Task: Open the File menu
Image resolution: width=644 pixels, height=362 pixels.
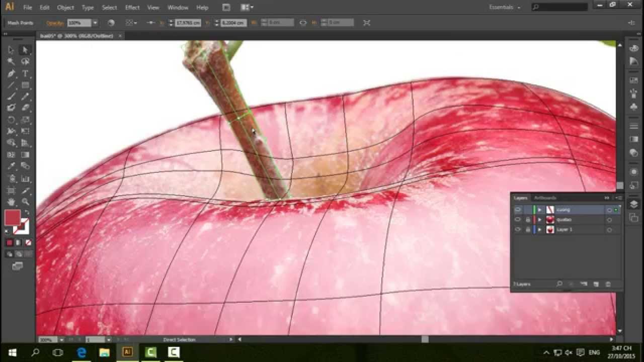Action: point(28,8)
